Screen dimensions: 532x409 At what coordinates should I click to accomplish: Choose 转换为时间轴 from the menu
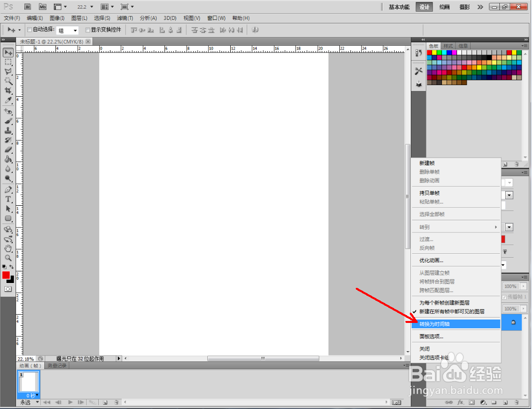pyautogui.click(x=456, y=324)
